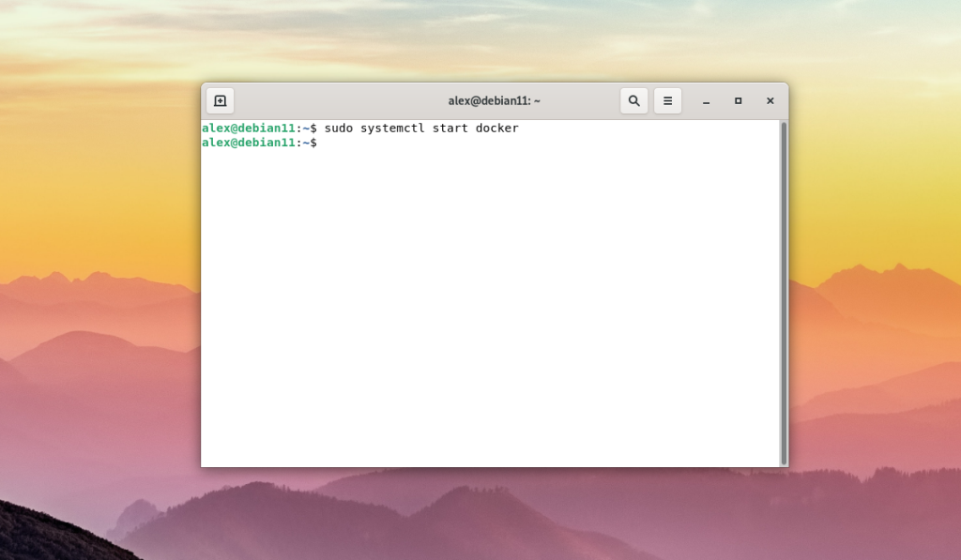Click blank area of terminal output
The height and width of the screenshot is (560, 961).
[x=490, y=307]
